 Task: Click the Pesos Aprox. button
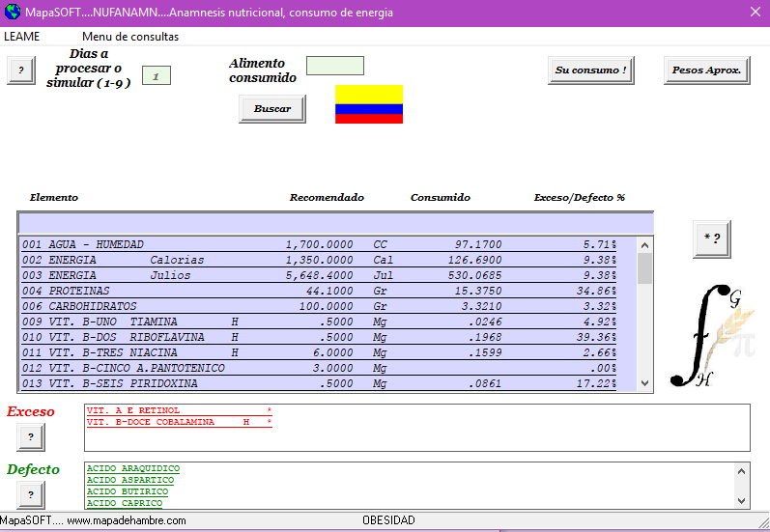click(706, 70)
